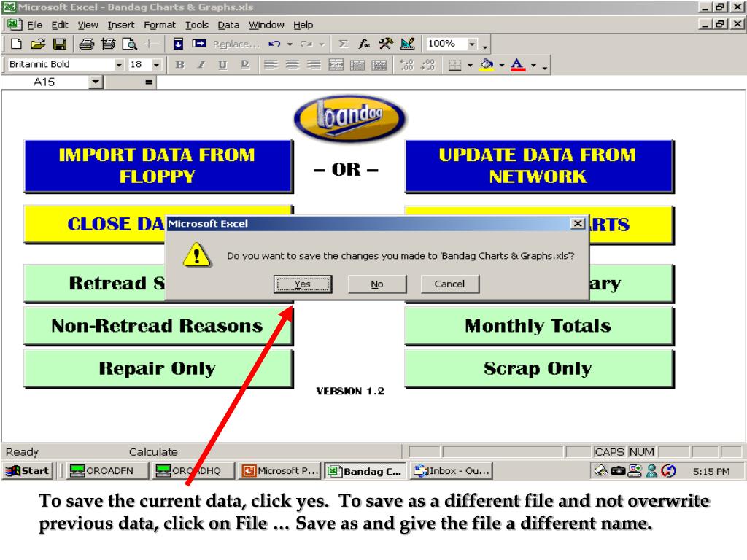The width and height of the screenshot is (747, 560).
Task: Open the Insert menu
Action: tap(120, 25)
